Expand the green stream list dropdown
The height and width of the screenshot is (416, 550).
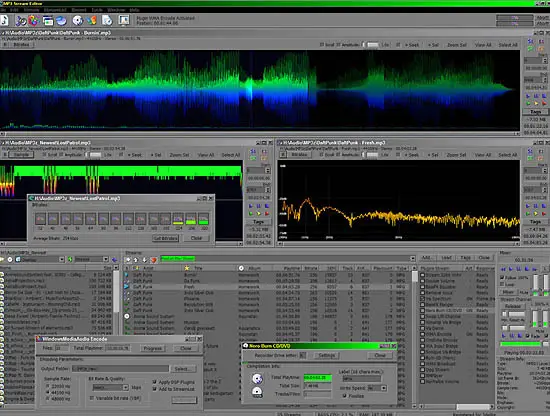click(x=412, y=259)
